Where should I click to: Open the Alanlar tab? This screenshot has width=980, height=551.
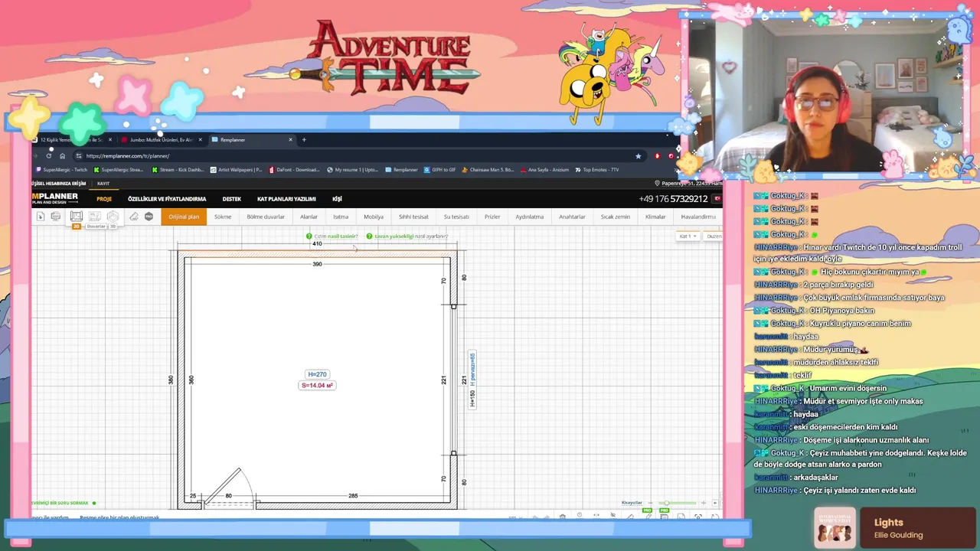(x=309, y=217)
